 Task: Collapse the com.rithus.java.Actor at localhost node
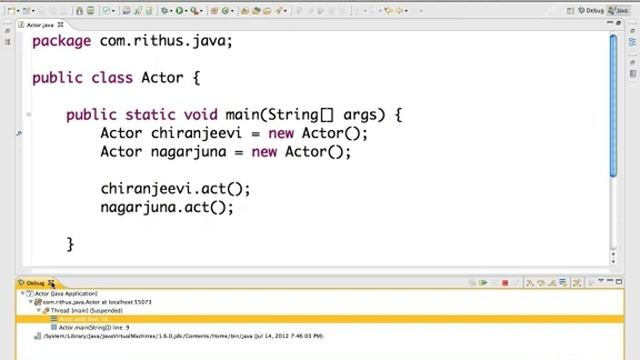(x=31, y=302)
